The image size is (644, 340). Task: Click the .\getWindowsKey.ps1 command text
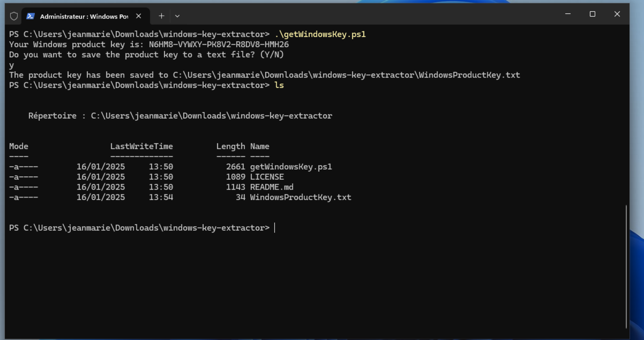[x=320, y=34]
